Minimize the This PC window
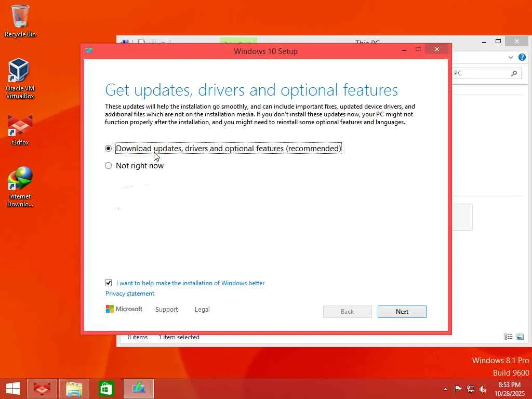Image resolution: width=532 pixels, height=399 pixels. pos(484,42)
